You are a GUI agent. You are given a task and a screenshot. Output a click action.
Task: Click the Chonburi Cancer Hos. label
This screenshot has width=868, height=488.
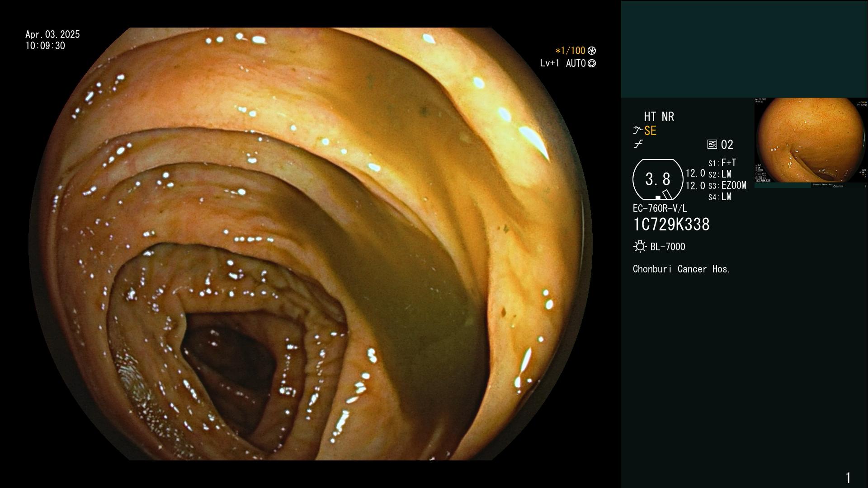(x=682, y=269)
